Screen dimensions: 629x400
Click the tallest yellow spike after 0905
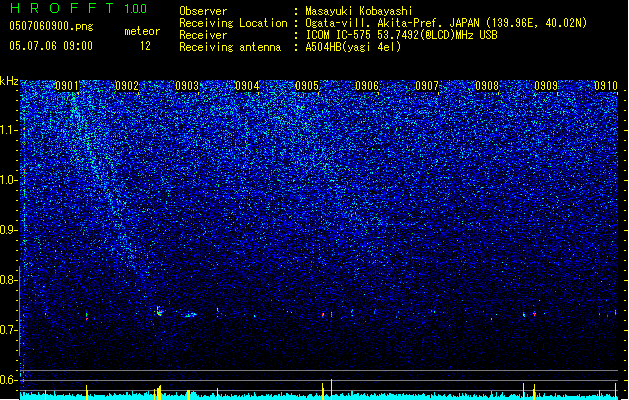click(x=331, y=388)
